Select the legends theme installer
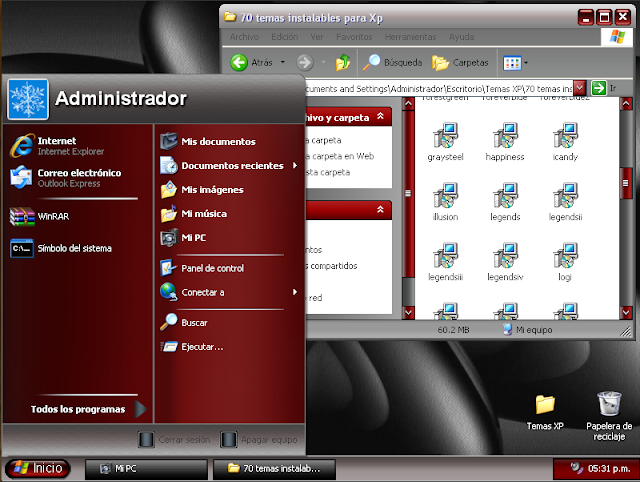 505,202
